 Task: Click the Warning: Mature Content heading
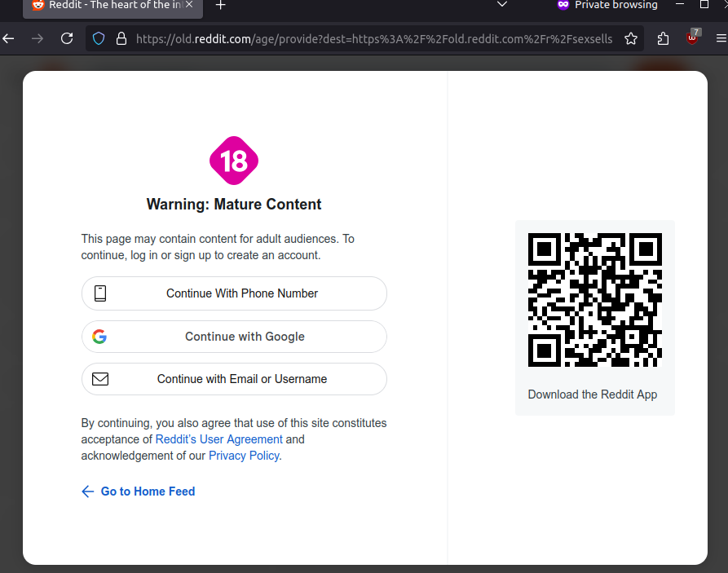coord(234,205)
